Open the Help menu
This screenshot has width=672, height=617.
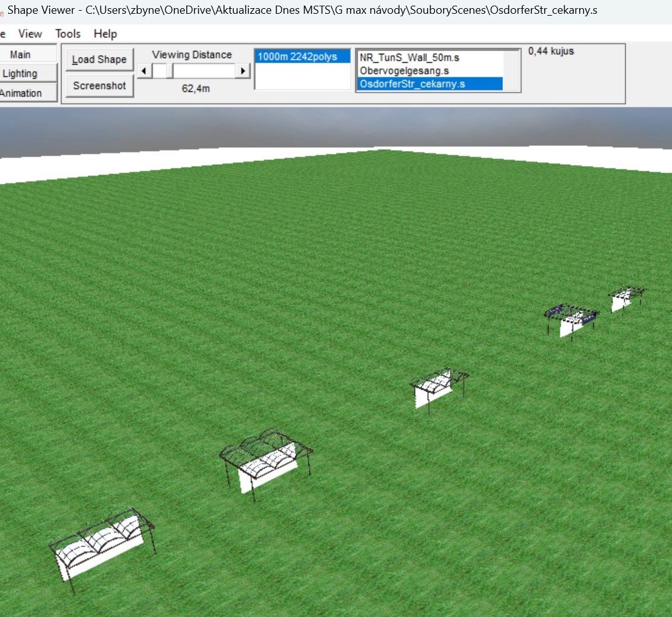105,34
